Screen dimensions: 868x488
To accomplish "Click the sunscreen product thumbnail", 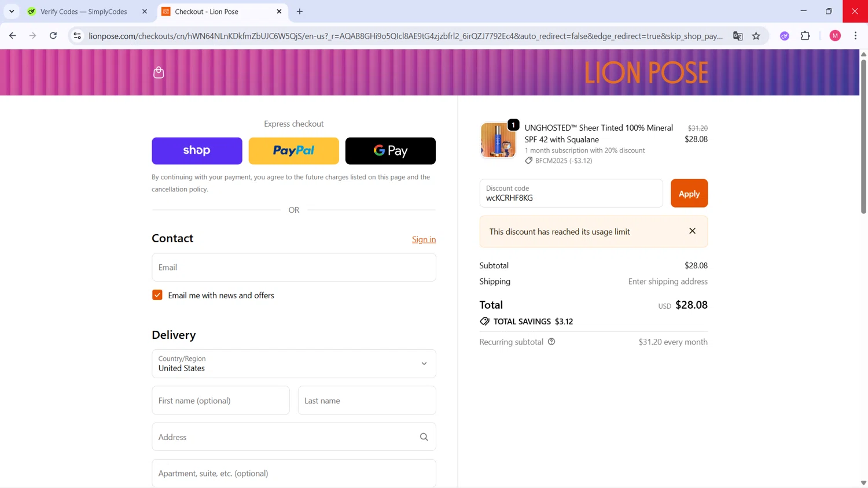I will [x=498, y=140].
